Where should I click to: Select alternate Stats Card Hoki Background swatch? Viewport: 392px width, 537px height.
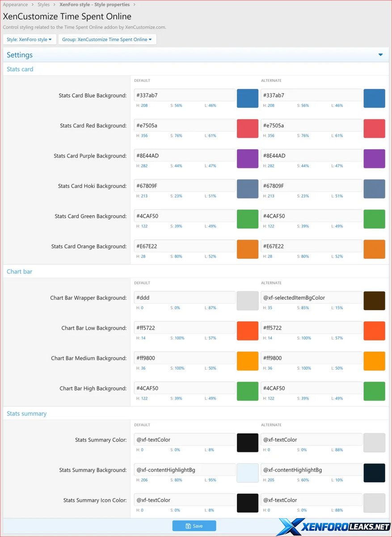tap(374, 189)
